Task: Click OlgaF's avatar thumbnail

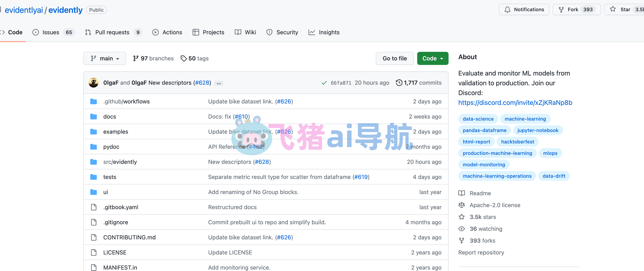Action: tap(94, 83)
